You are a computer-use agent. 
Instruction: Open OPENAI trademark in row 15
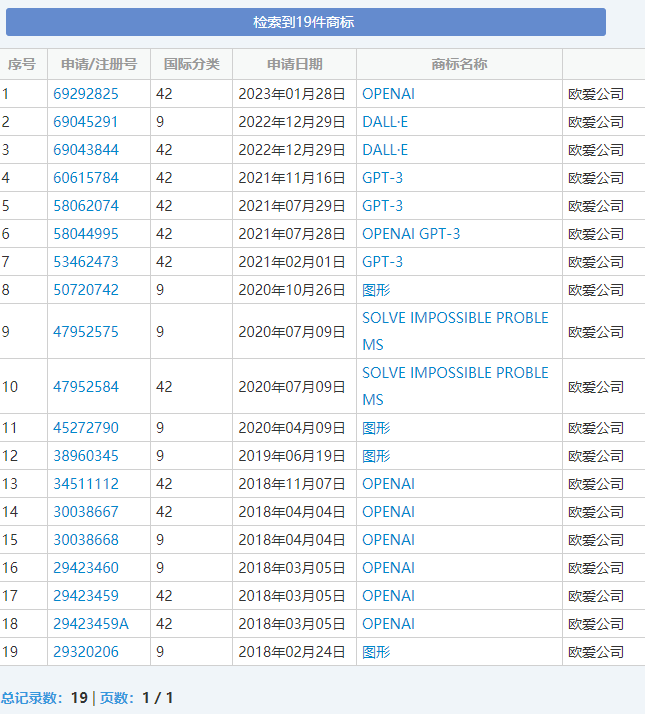point(389,540)
